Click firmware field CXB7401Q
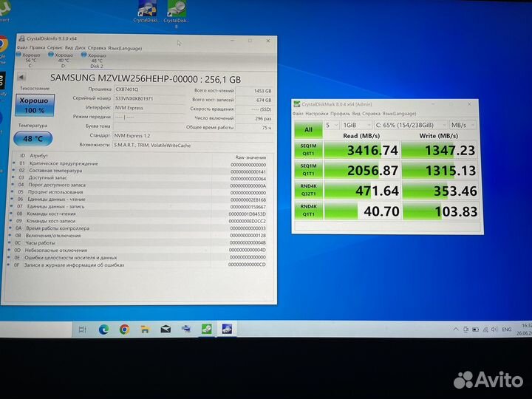The width and height of the screenshot is (532, 399). coord(149,89)
